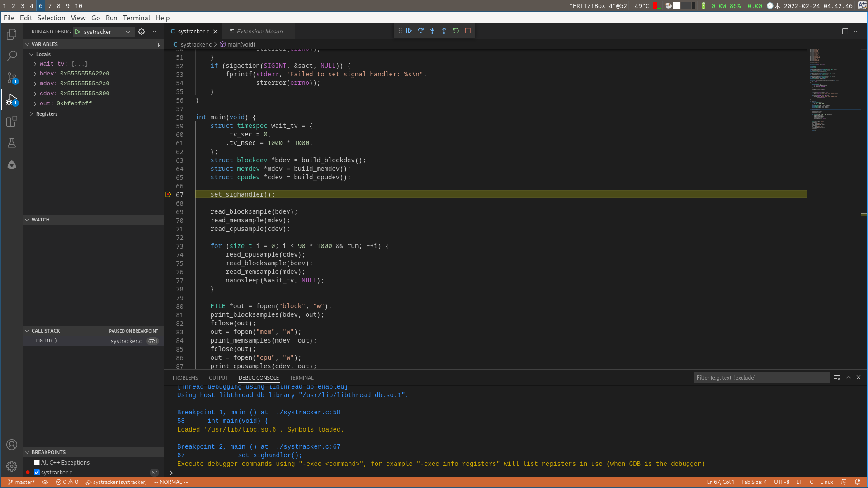The image size is (868, 488).
Task: Open the File menu
Action: (9, 18)
